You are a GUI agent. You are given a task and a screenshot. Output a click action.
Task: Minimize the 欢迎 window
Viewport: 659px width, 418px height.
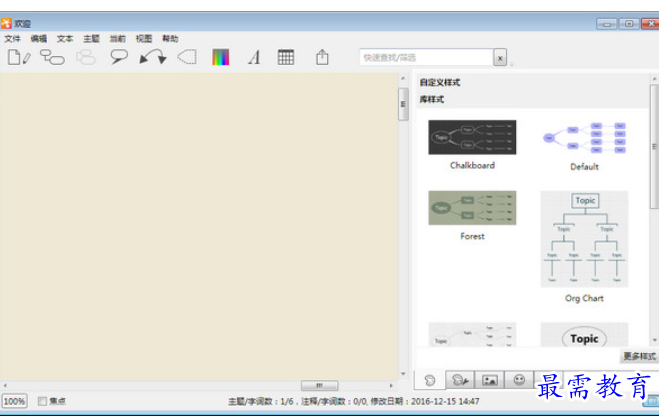point(606,24)
